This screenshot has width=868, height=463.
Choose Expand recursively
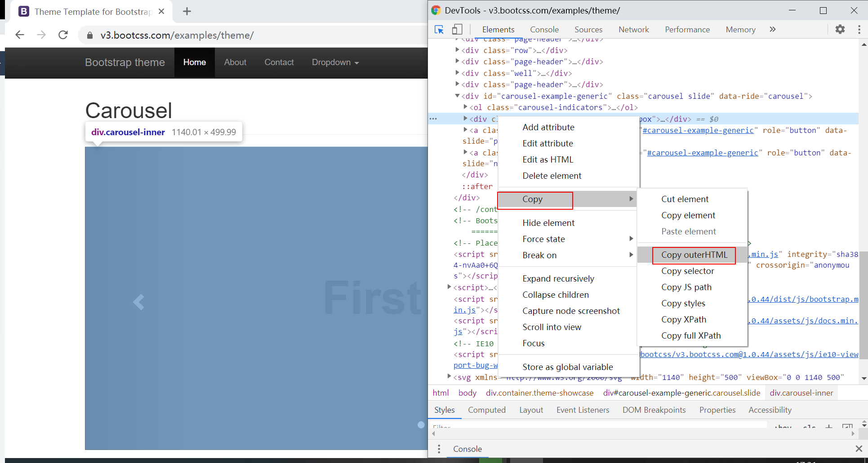coord(569,278)
